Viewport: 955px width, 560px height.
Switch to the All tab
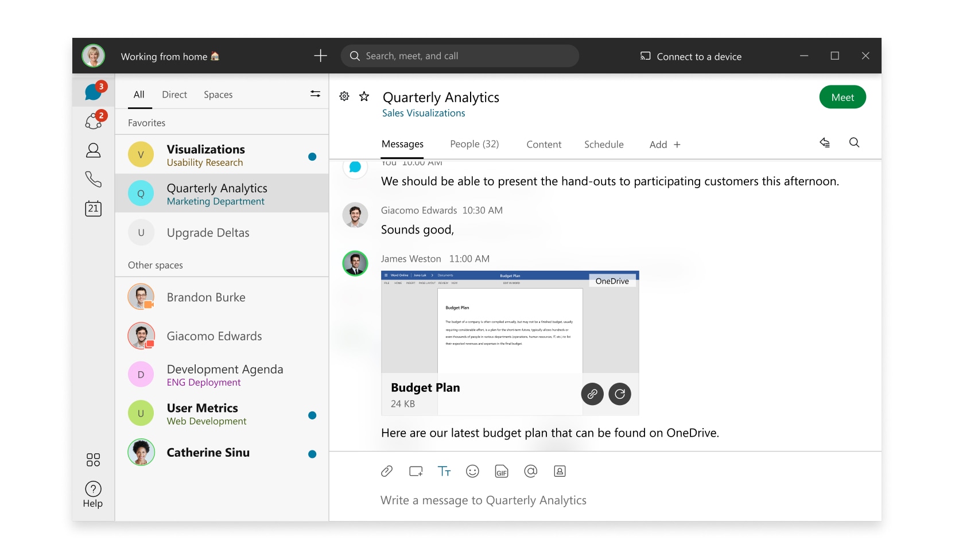[139, 95]
